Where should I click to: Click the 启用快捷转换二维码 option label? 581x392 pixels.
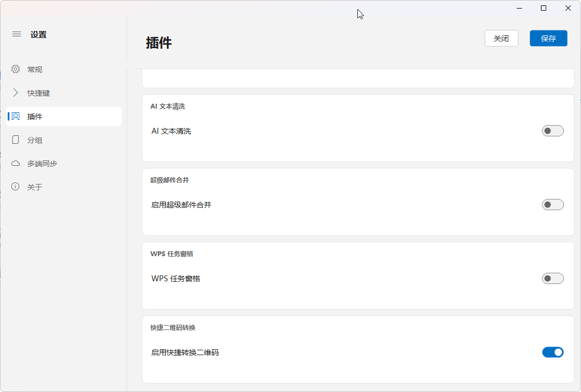point(185,352)
